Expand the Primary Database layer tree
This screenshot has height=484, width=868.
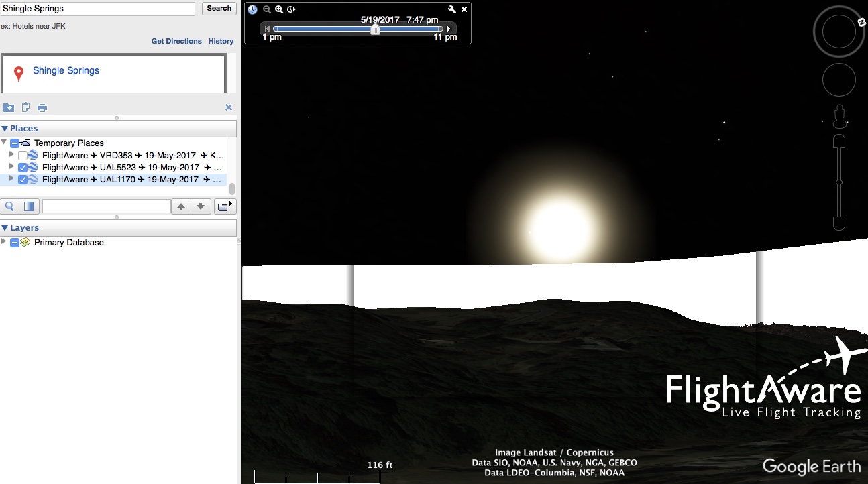[x=4, y=242]
